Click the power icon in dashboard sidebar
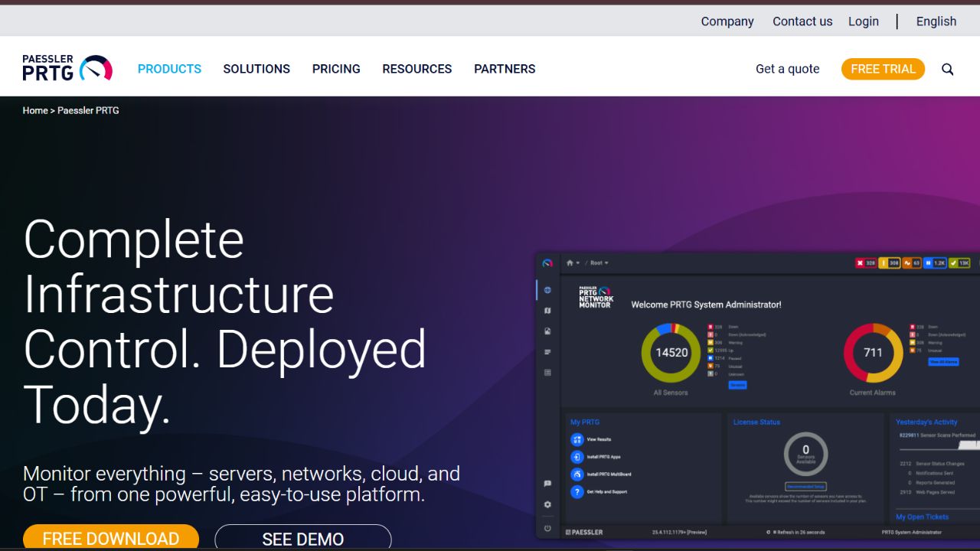The width and height of the screenshot is (980, 551). [x=547, y=528]
